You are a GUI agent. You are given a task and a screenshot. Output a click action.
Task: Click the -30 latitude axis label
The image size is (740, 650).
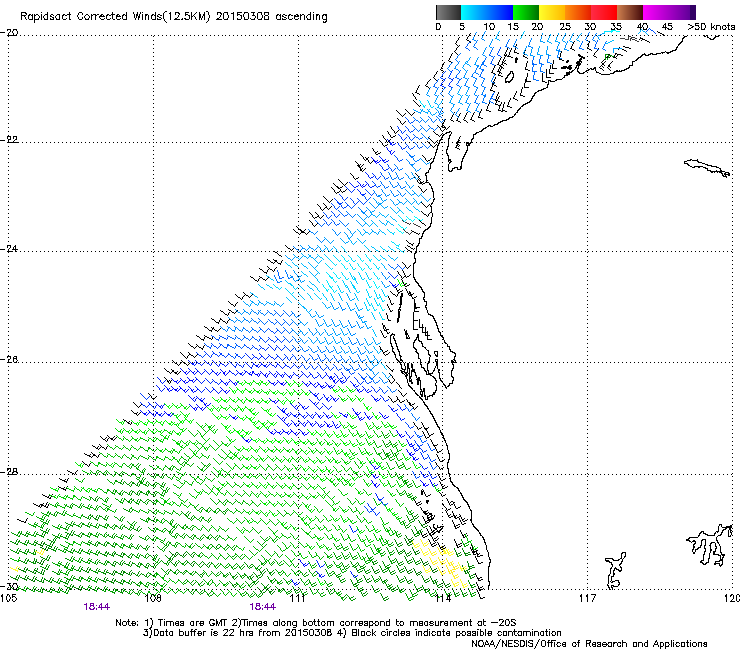pyautogui.click(x=9, y=586)
